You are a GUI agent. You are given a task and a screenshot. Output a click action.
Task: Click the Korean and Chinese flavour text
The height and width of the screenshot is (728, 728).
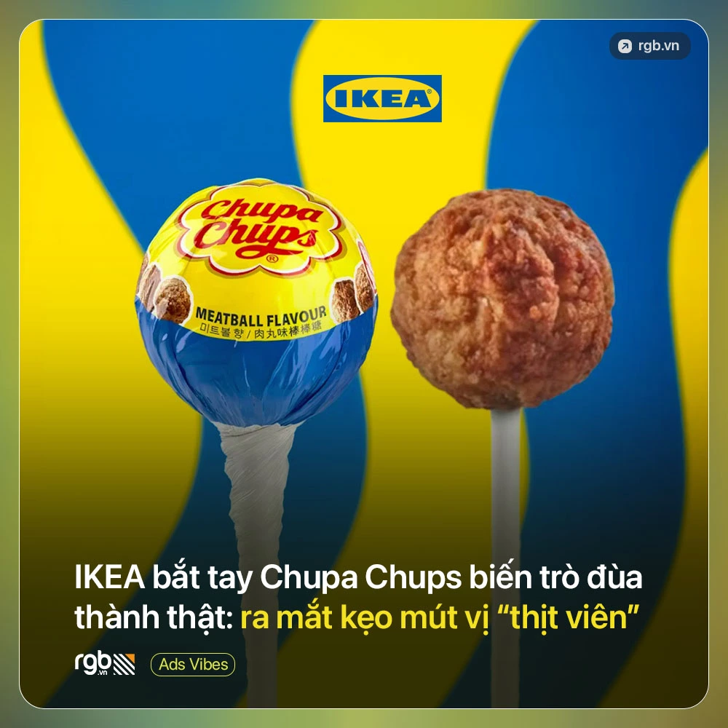click(261, 331)
